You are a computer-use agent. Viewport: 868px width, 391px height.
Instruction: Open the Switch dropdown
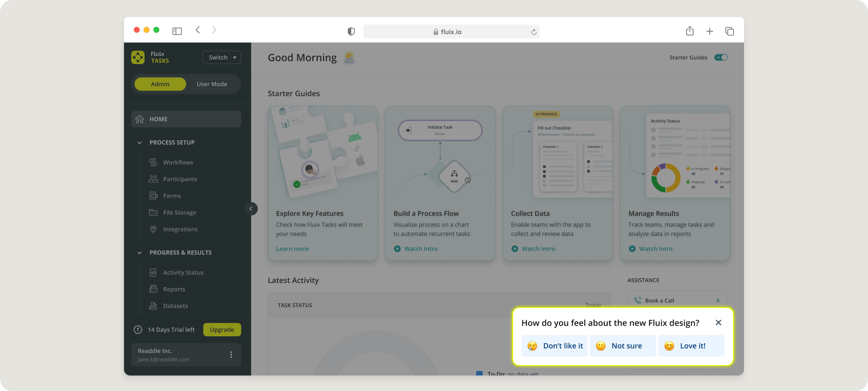pyautogui.click(x=222, y=57)
